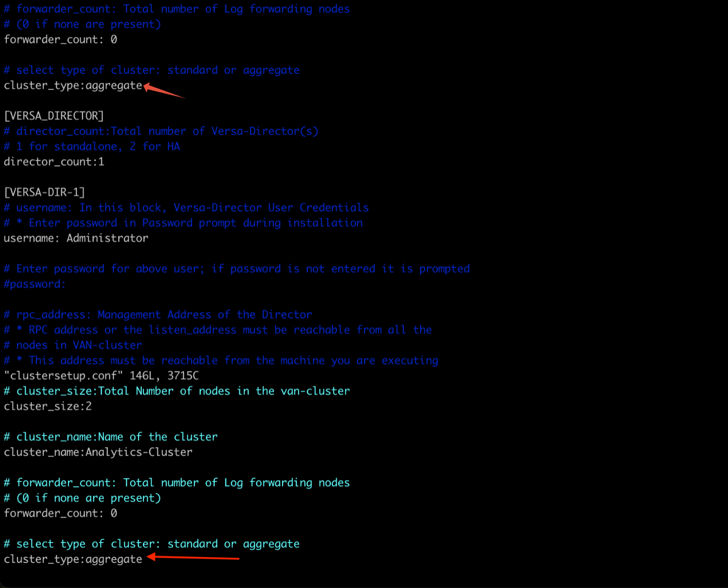Place cursor on 'username: Administrator' line

coord(76,238)
